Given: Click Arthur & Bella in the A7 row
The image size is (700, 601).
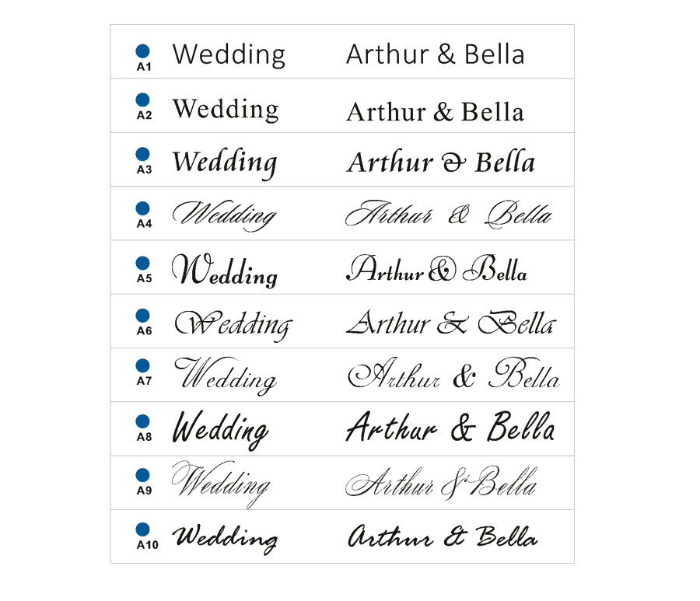Looking at the screenshot, I should (453, 373).
